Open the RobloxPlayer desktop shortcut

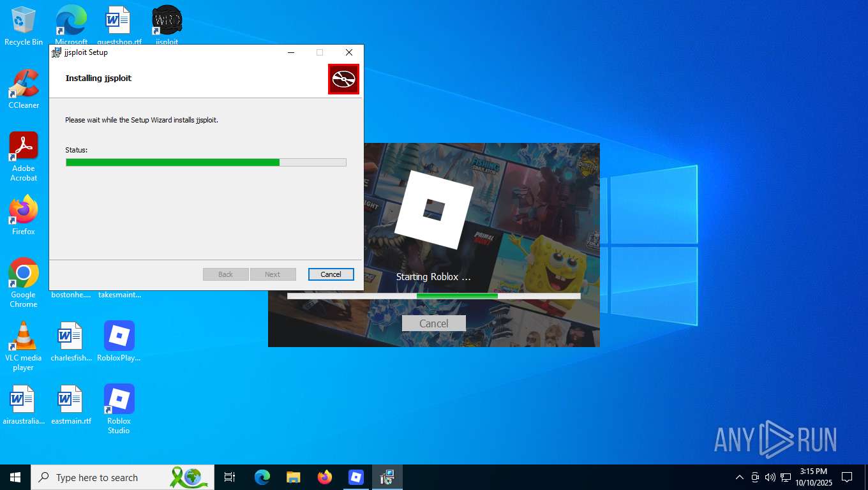pos(119,341)
